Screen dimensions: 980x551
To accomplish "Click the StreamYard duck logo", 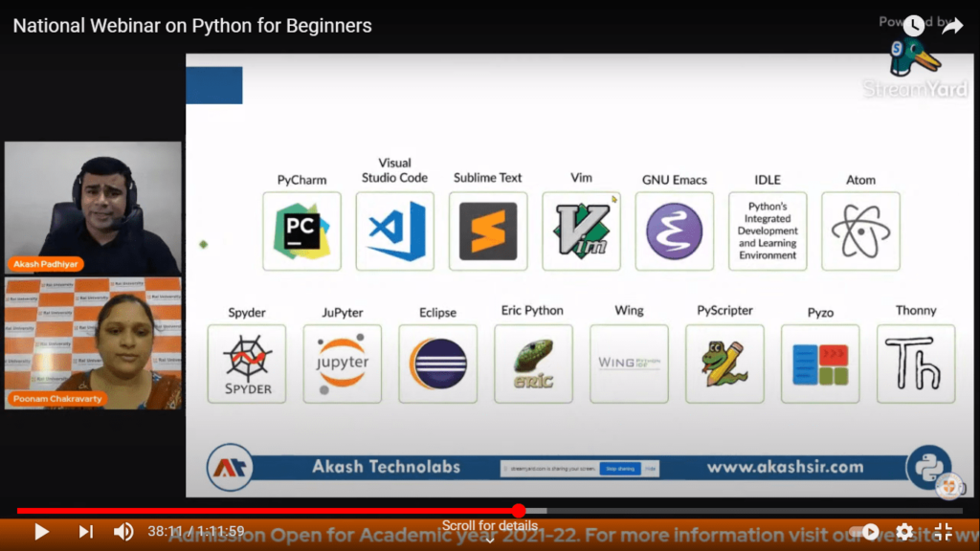I will [914, 57].
